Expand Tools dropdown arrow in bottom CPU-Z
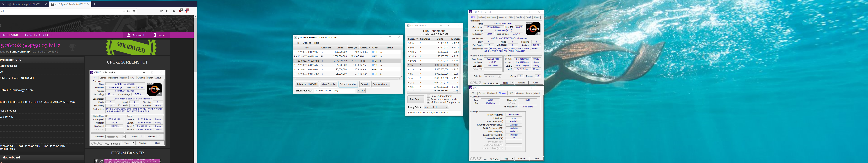The height and width of the screenshot is (163, 868). (513, 159)
